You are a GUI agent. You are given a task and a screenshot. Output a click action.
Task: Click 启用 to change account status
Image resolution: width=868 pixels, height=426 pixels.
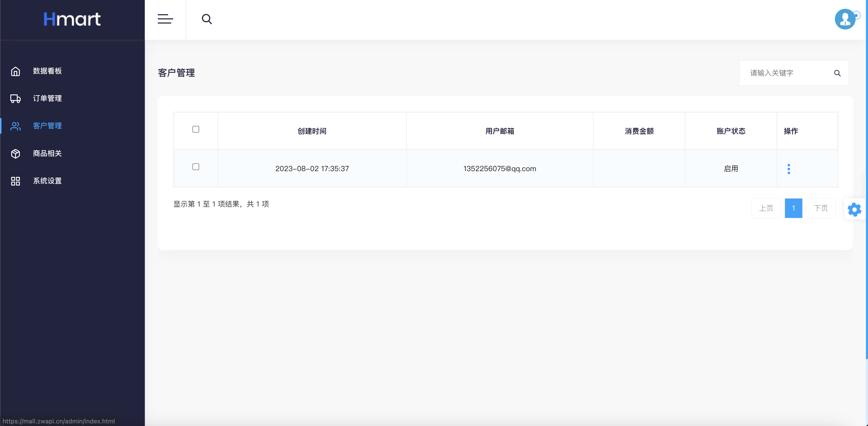coord(731,169)
